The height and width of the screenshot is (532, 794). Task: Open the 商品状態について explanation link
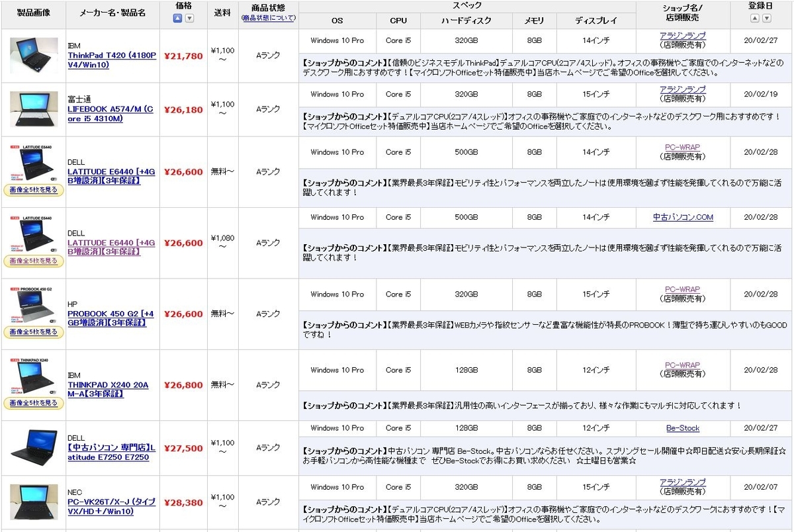(x=269, y=18)
